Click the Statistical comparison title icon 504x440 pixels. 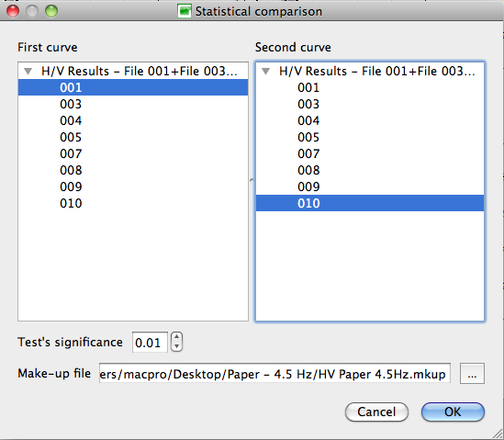click(x=185, y=11)
